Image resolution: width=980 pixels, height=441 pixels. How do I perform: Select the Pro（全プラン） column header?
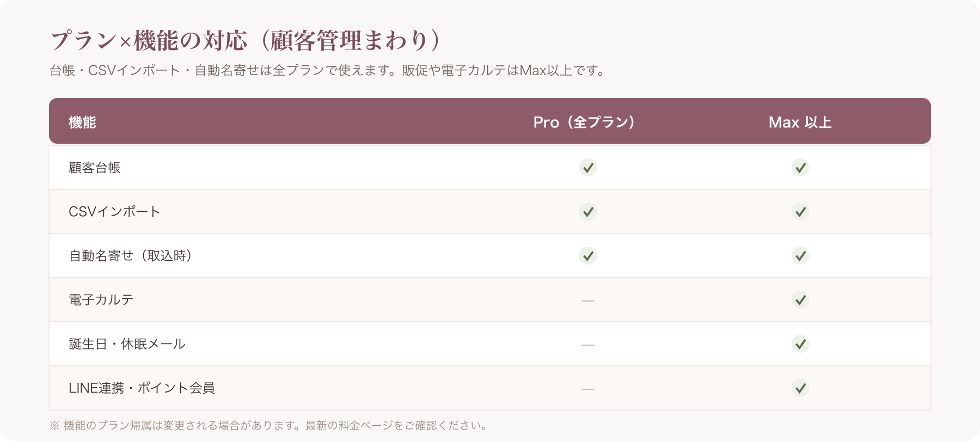click(584, 122)
